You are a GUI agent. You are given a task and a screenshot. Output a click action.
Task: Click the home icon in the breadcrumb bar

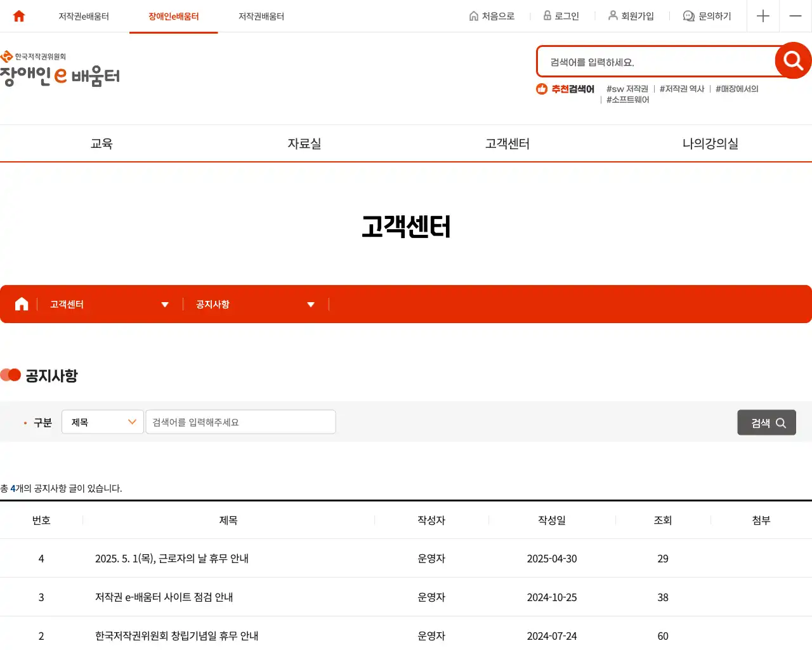[x=21, y=303]
